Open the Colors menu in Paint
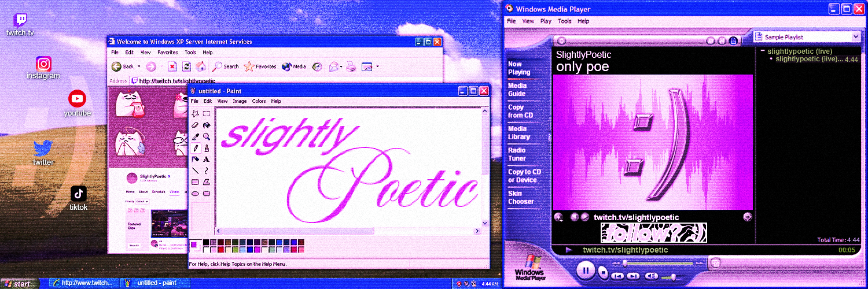Screen dimensions: 868x289 259,101
